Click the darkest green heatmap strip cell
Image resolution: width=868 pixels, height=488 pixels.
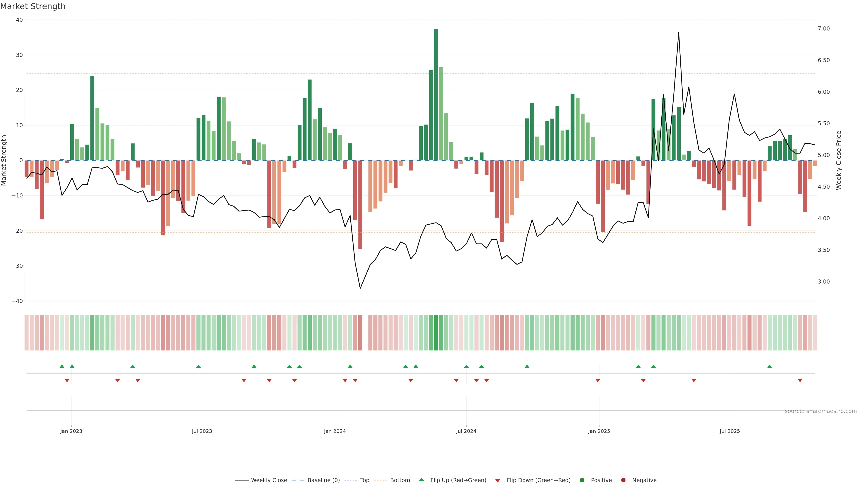pyautogui.click(x=436, y=332)
